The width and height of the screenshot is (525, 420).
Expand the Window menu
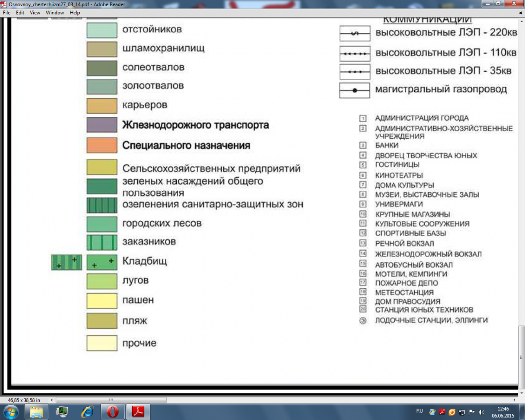[55, 13]
